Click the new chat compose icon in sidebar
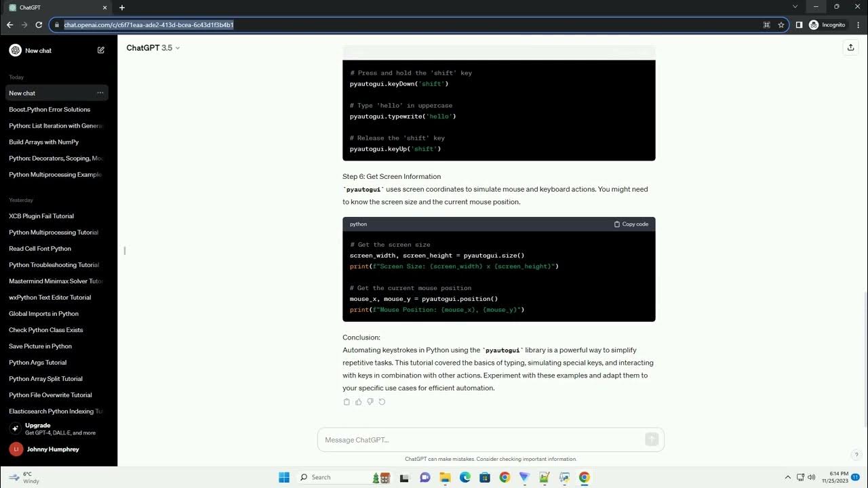Viewport: 868px width, 488px height. click(101, 50)
